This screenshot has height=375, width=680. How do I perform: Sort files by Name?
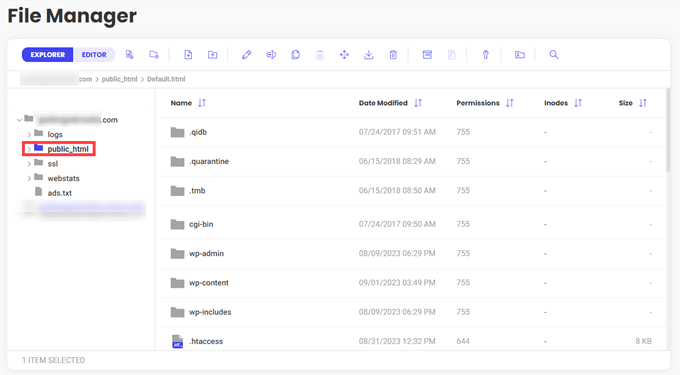tap(202, 103)
